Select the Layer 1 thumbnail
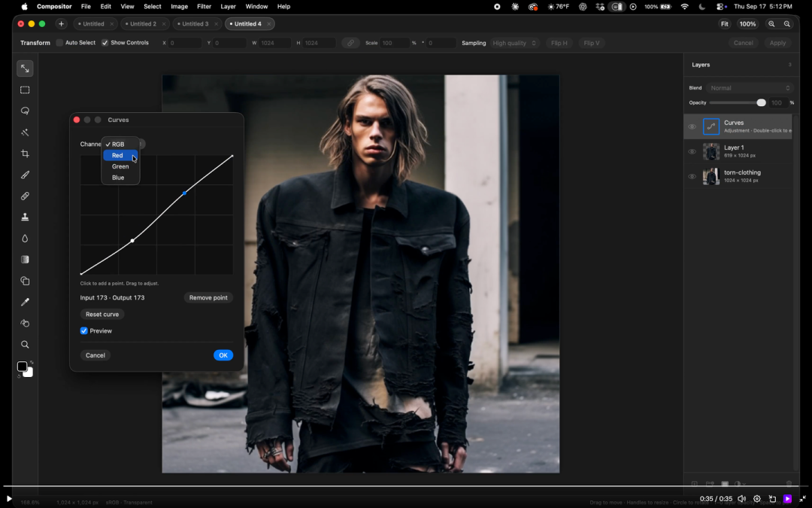Image resolution: width=812 pixels, height=508 pixels. (x=711, y=151)
